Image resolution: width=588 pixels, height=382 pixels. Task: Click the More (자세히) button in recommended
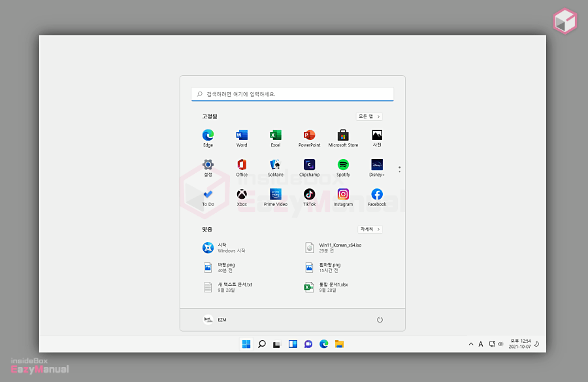pyautogui.click(x=370, y=229)
